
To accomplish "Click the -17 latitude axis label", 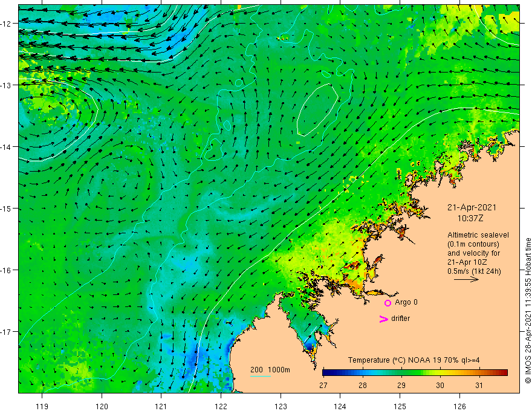I will pyautogui.click(x=6, y=332).
